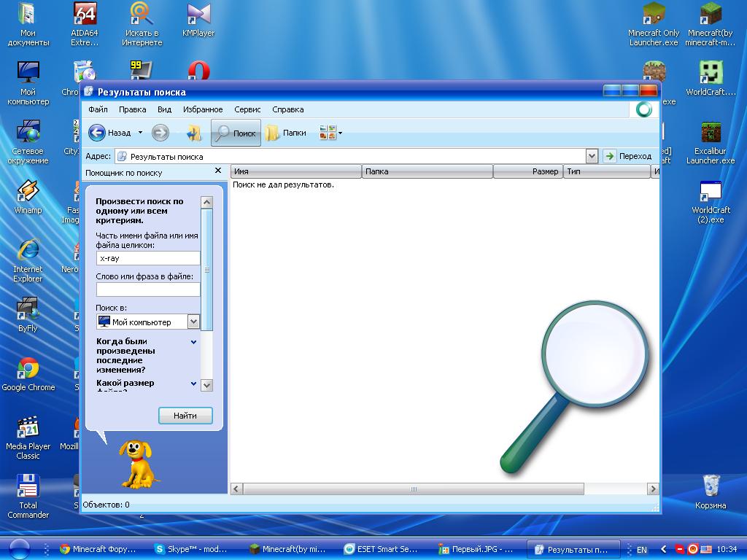Open the Views toolbar dropdown icon
Image resolution: width=747 pixels, height=560 pixels.
(x=330, y=133)
